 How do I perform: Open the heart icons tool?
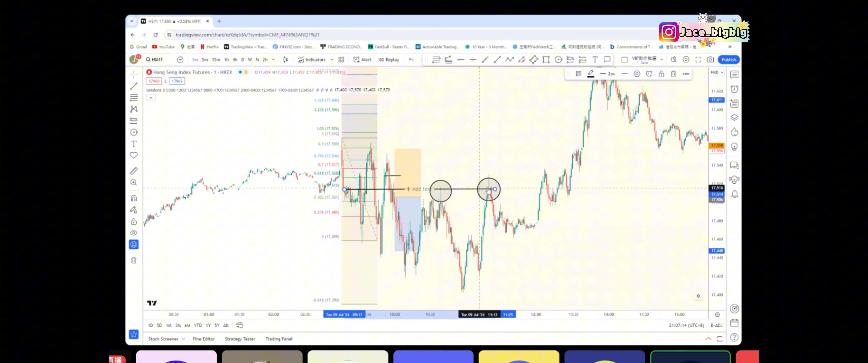click(x=134, y=155)
